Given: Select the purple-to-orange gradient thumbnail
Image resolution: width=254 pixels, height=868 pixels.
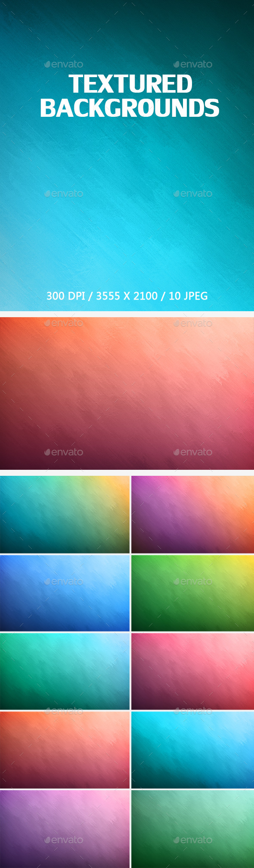Looking at the screenshot, I should point(192,514).
